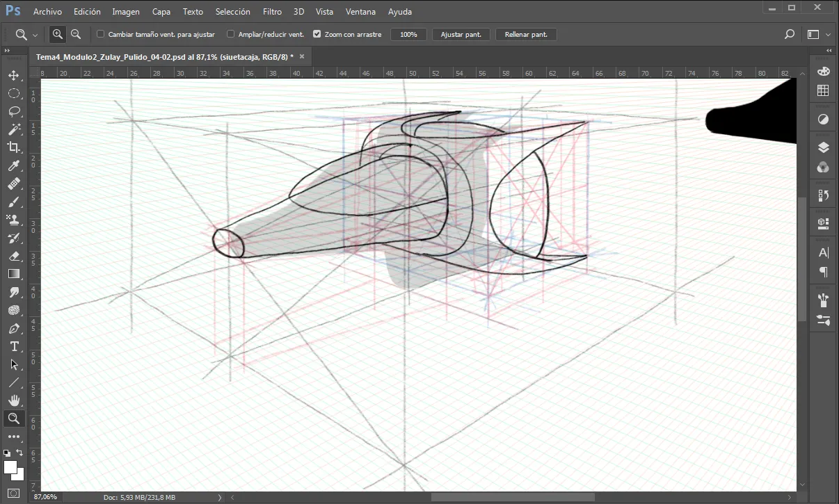Select the Spot Healing Brush tool

click(13, 184)
